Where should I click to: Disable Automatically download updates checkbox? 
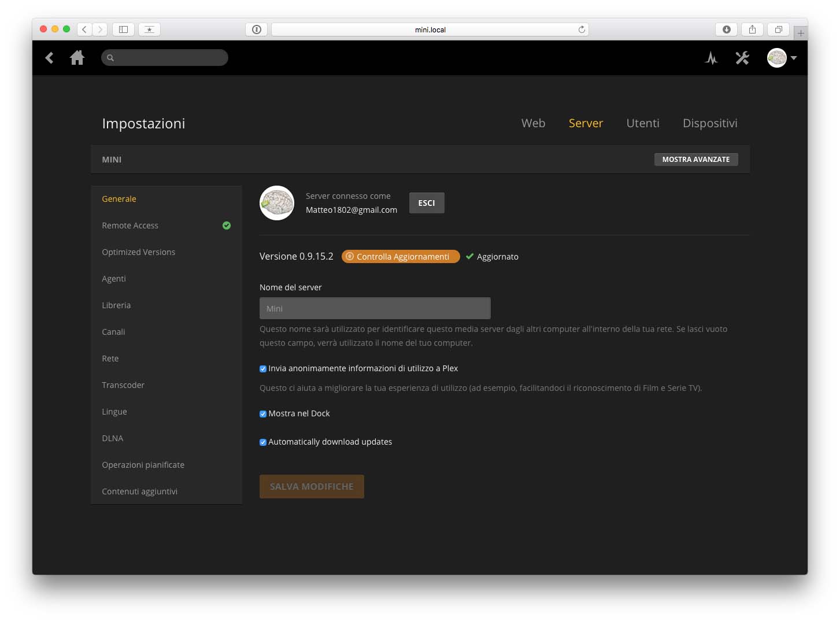tap(263, 442)
